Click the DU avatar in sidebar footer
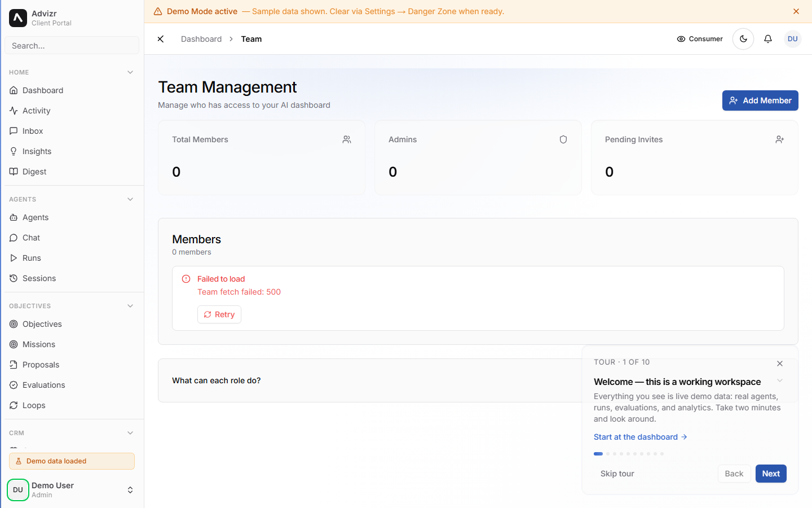812x508 pixels. click(18, 490)
